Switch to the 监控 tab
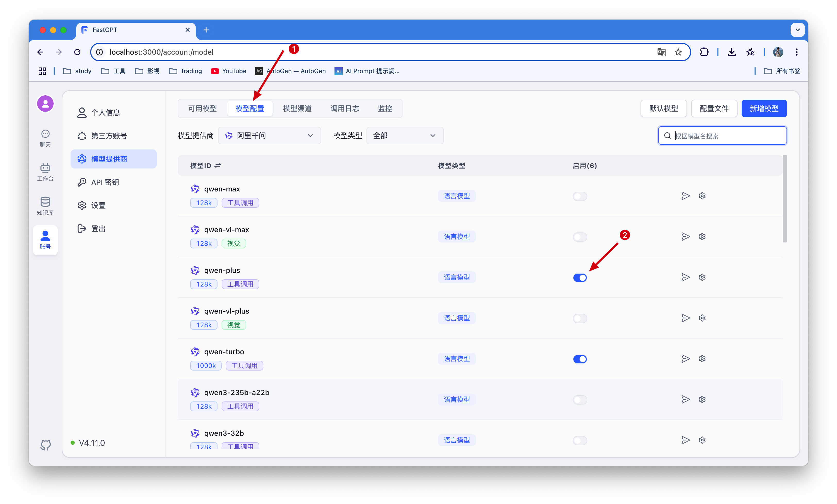The width and height of the screenshot is (837, 504). tap(385, 108)
